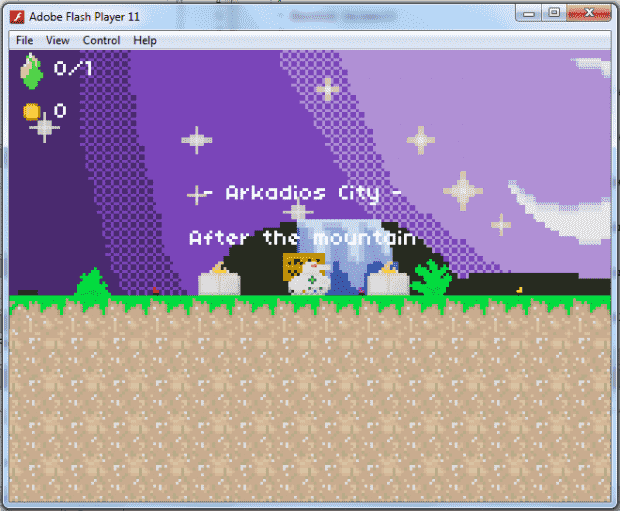Click the 'After the mountain' subtitle text
Viewport: 620px width, 511px height.
click(x=302, y=238)
